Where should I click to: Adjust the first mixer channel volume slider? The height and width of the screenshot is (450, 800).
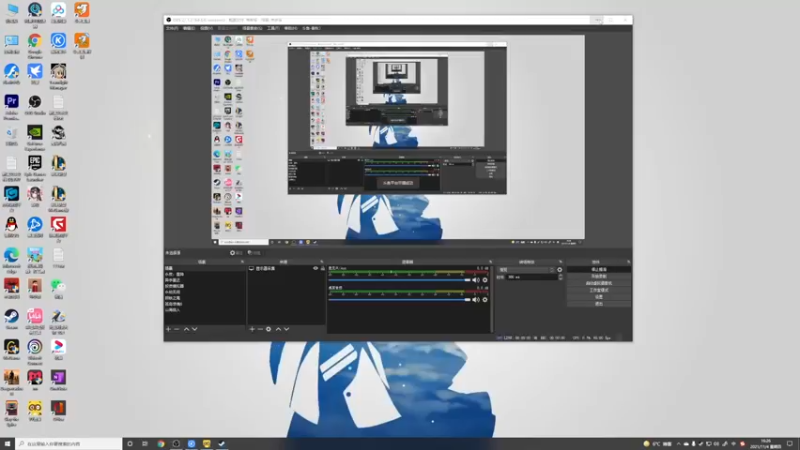click(399, 280)
